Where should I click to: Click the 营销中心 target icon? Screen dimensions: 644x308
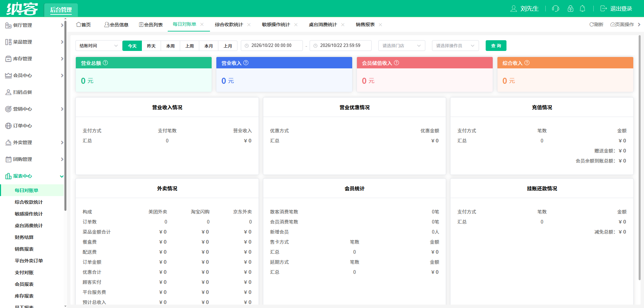click(x=8, y=109)
